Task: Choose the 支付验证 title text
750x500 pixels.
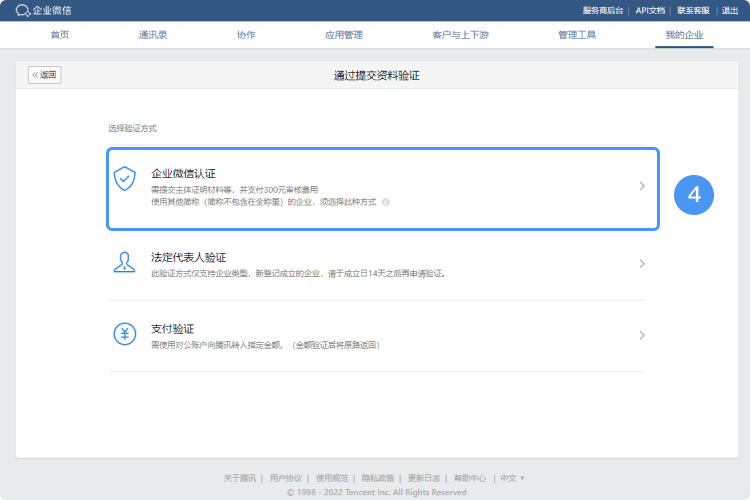Action: click(x=173, y=329)
